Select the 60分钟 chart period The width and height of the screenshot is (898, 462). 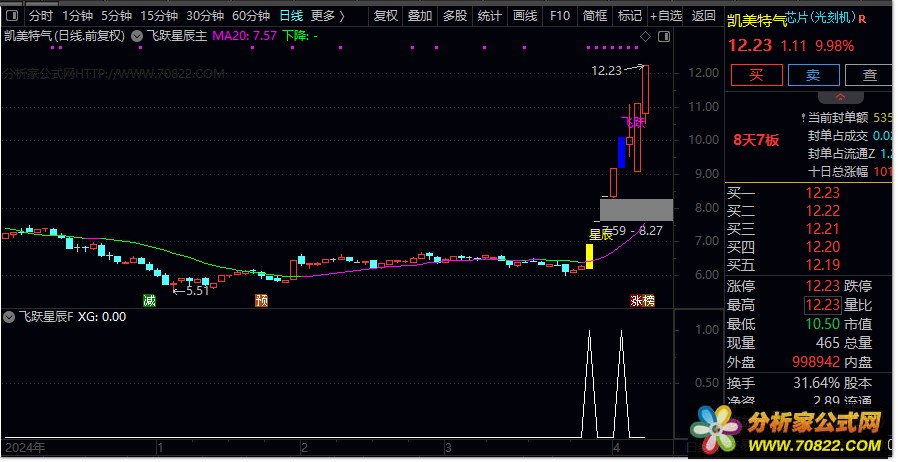click(251, 15)
